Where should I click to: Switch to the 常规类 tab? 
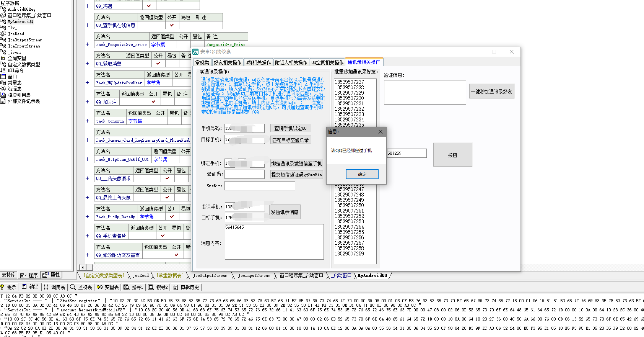click(x=202, y=62)
